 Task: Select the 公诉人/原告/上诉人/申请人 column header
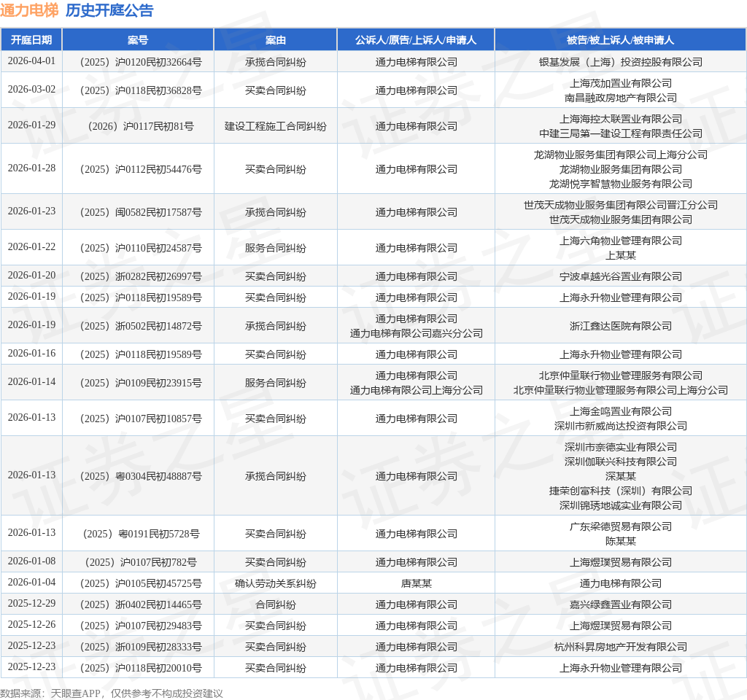pos(416,40)
